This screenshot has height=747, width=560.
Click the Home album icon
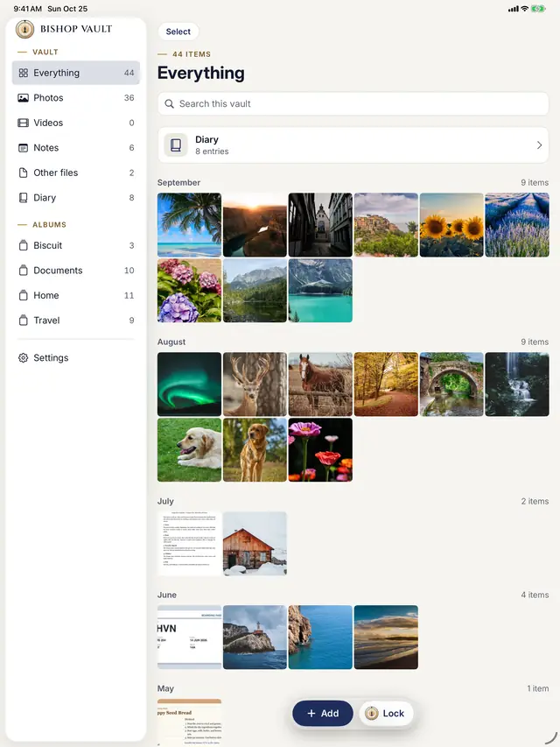pos(23,295)
